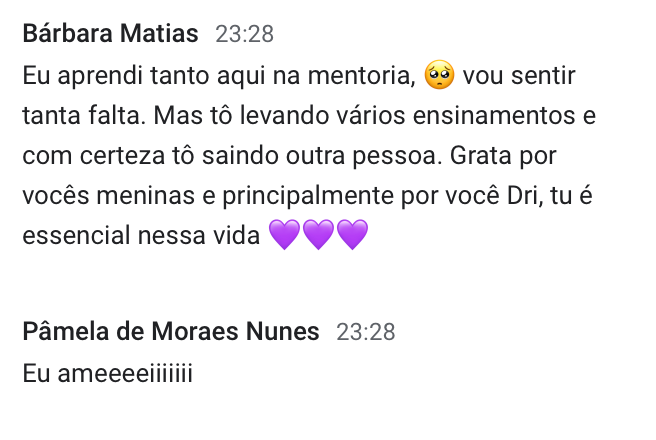Image resolution: width=656 pixels, height=440 pixels.
Task: Click the pleading face emoji in the message
Action: [440, 75]
